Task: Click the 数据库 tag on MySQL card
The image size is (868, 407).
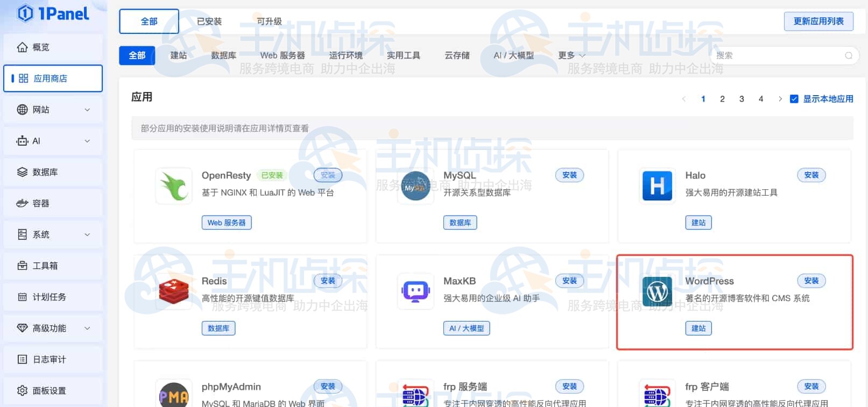Action: pos(460,223)
